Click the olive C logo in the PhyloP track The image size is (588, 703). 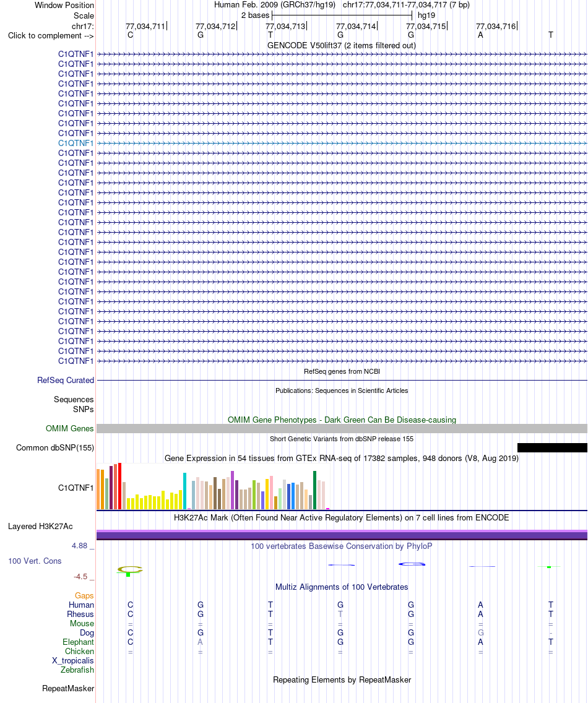129,570
